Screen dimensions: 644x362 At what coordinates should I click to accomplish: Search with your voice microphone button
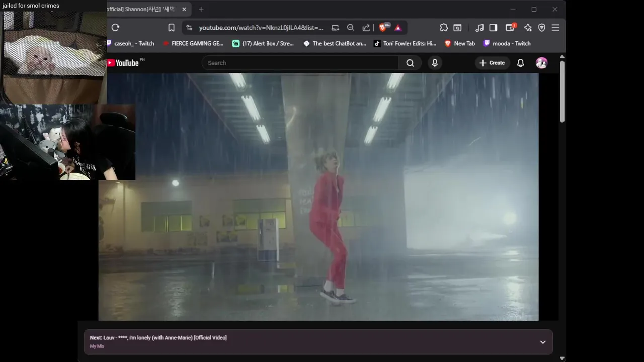coord(435,63)
